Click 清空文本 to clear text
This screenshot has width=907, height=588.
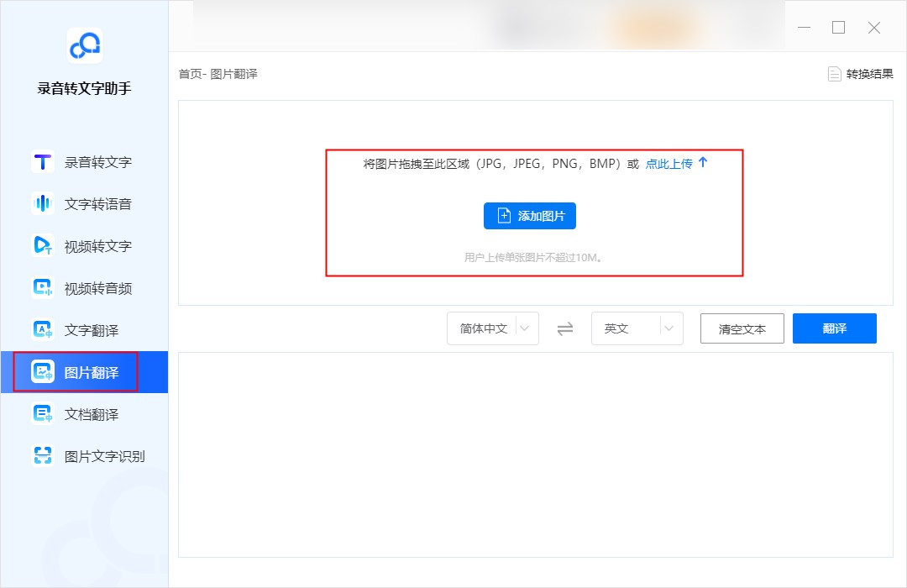(x=742, y=328)
